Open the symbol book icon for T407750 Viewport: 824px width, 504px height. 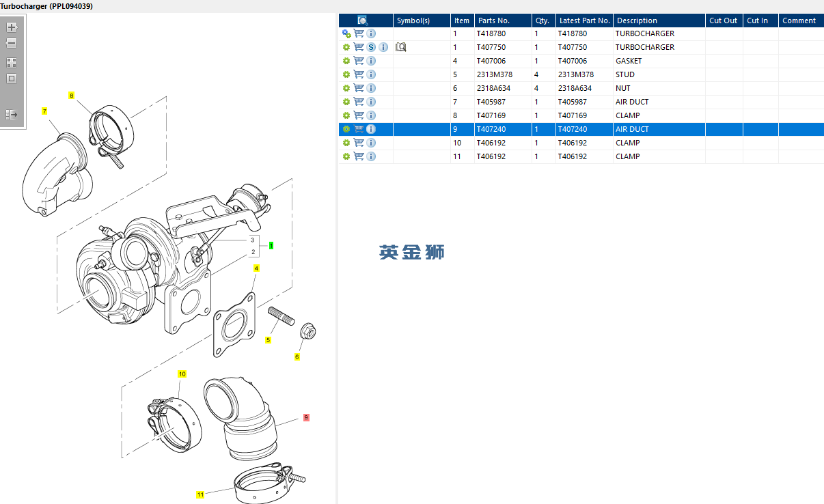tap(401, 47)
